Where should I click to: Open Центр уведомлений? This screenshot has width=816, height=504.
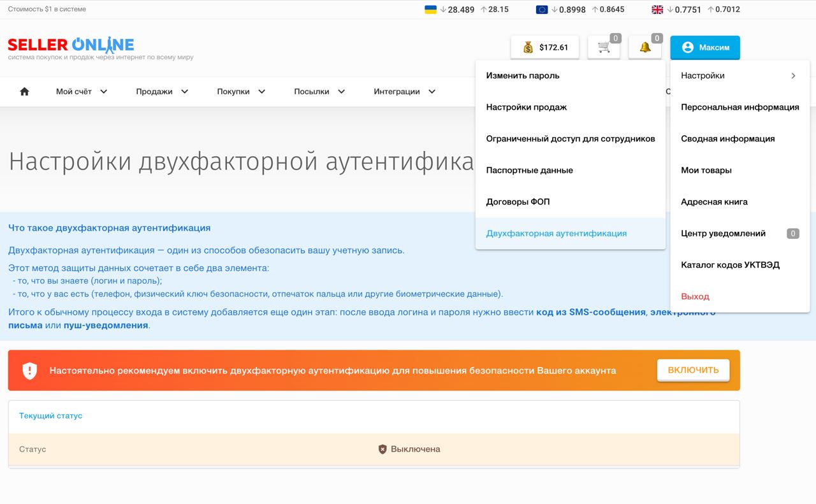click(723, 233)
